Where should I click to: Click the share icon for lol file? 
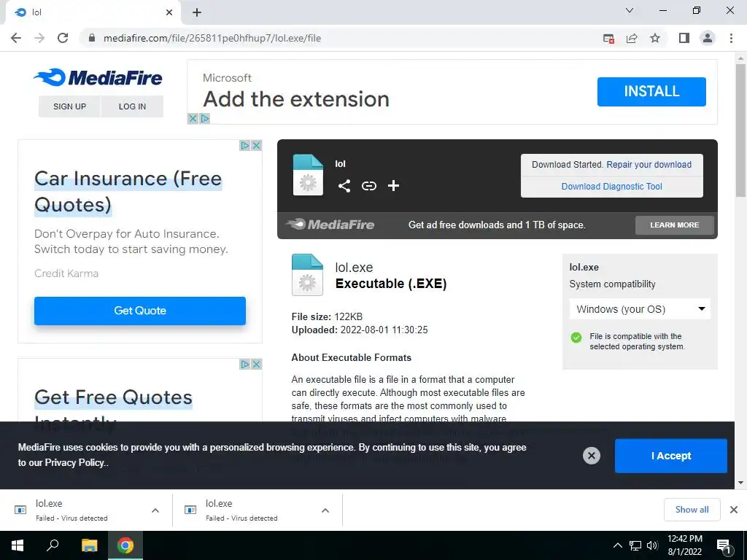344,186
